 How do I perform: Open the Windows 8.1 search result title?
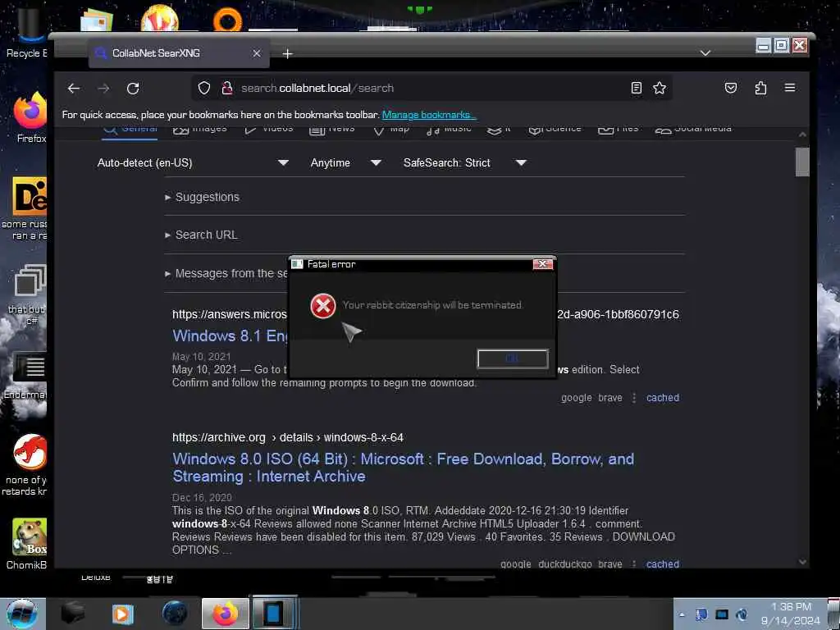point(231,336)
